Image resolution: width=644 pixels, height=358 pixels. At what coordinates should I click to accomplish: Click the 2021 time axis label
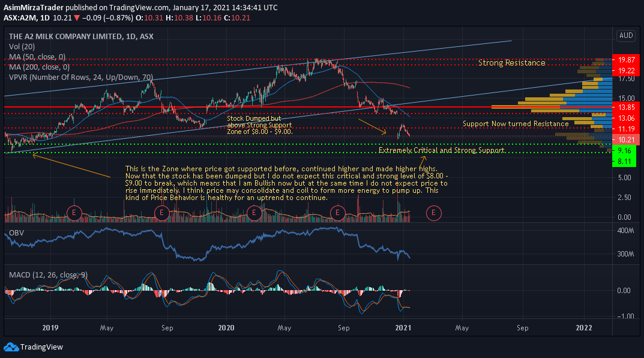pyautogui.click(x=403, y=327)
